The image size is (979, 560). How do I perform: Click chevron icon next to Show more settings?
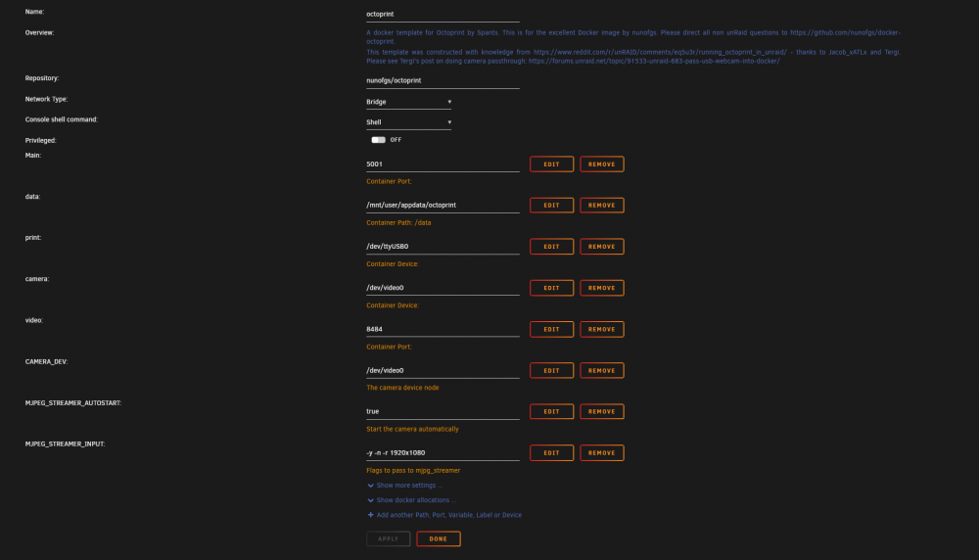(x=370, y=485)
